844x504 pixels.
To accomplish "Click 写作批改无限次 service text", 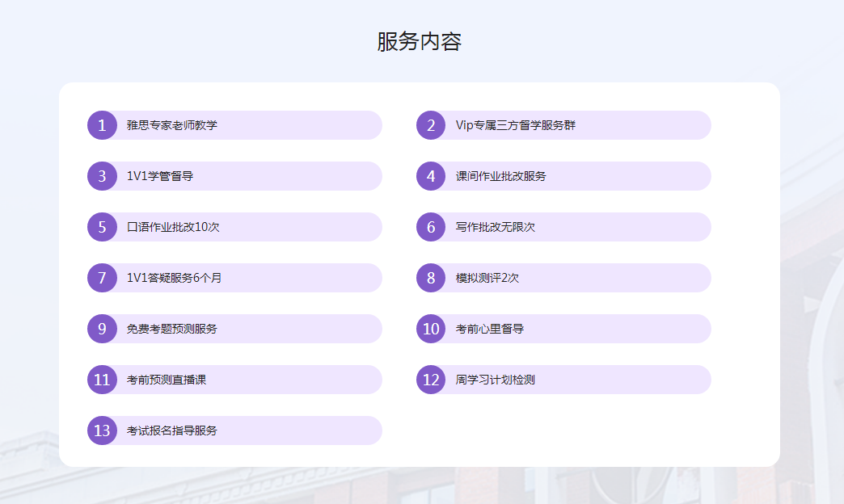I will click(495, 227).
